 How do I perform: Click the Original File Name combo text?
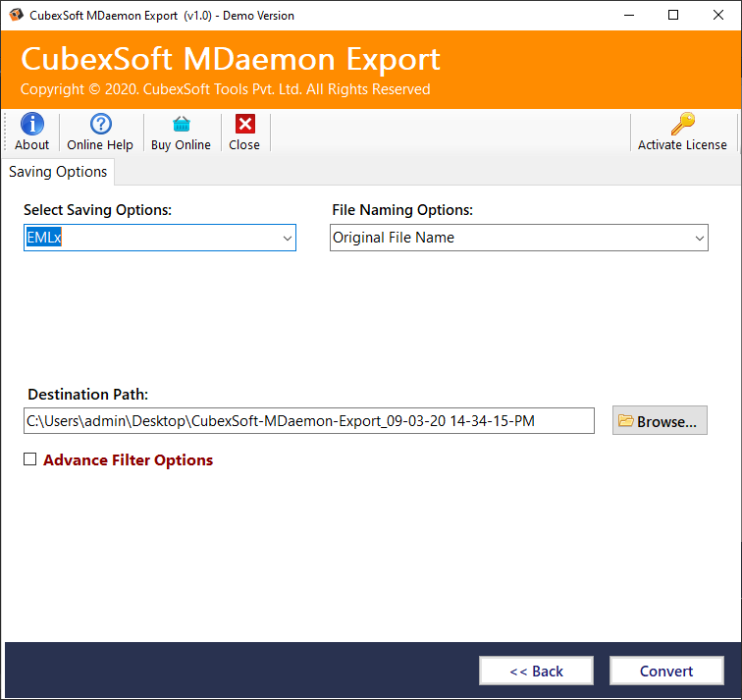click(395, 238)
